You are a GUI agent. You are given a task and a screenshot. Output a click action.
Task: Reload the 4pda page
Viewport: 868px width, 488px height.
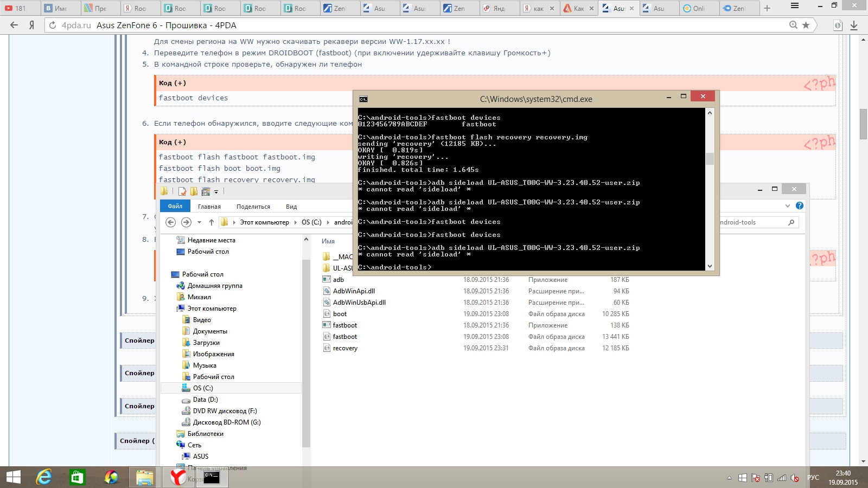pos(53,25)
